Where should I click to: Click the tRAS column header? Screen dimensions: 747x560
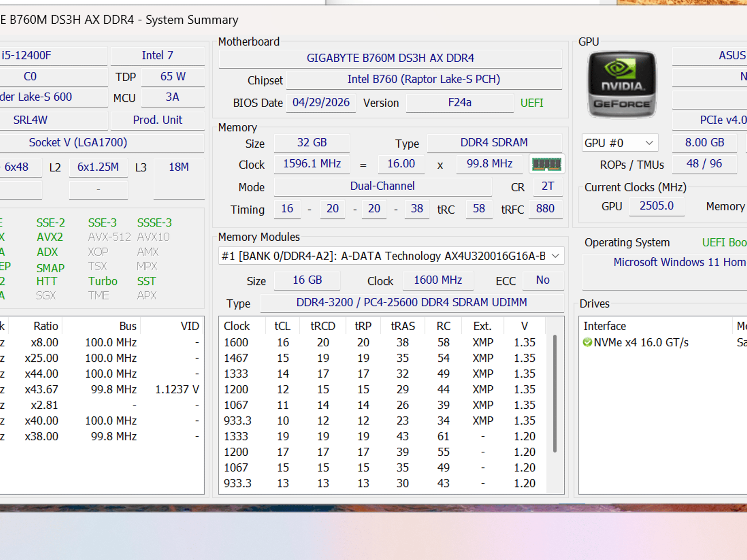click(x=403, y=326)
